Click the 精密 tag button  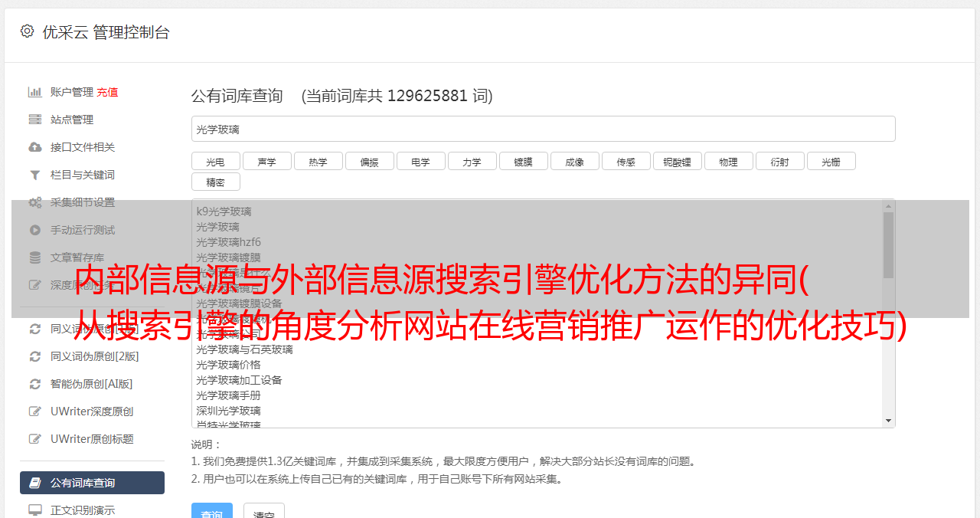216,182
